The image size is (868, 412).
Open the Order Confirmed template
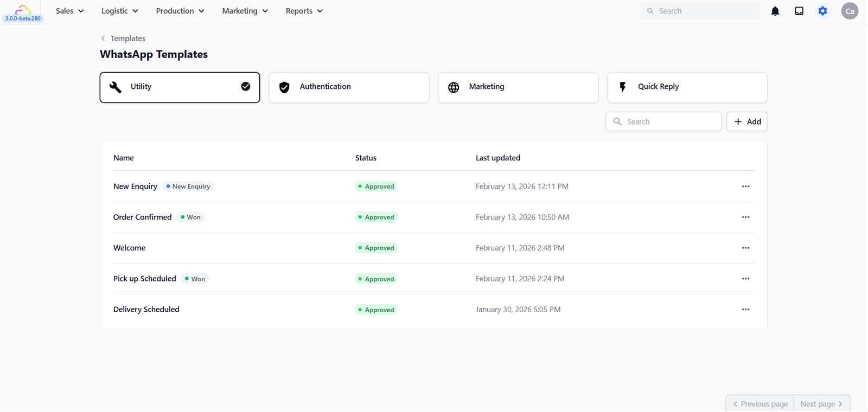coord(142,217)
